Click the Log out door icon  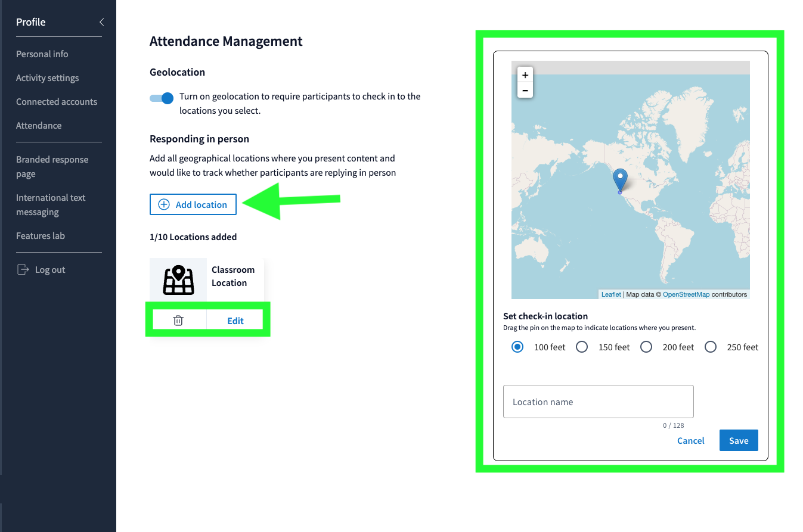point(23,269)
